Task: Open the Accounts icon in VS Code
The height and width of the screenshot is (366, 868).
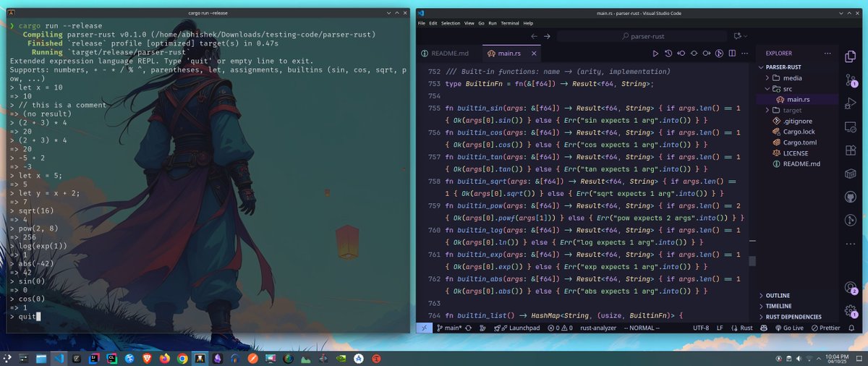Action: click(x=851, y=287)
